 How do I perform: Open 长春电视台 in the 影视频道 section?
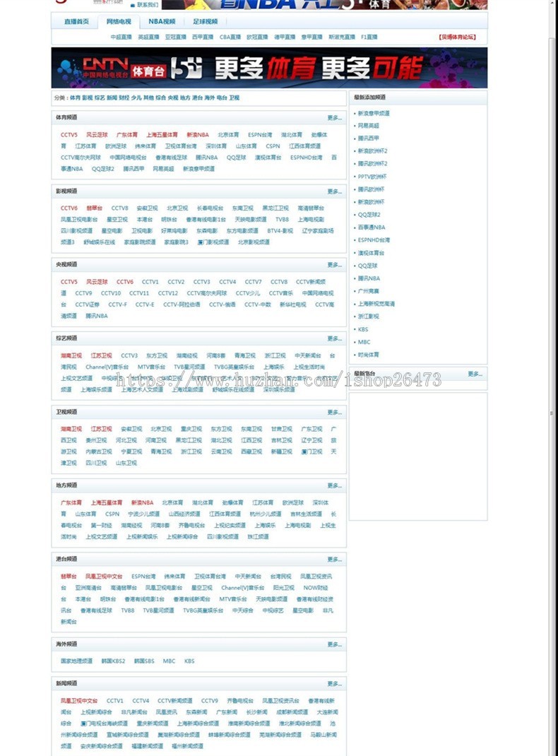(x=210, y=208)
